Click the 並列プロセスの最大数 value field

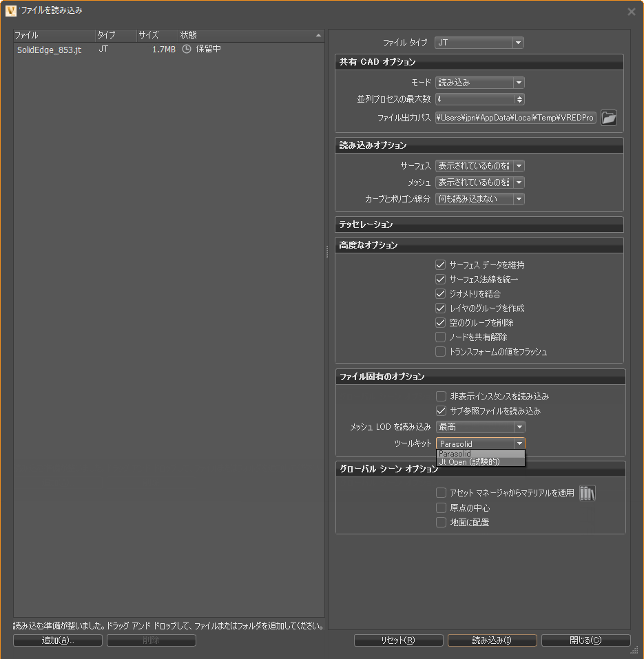(x=475, y=99)
